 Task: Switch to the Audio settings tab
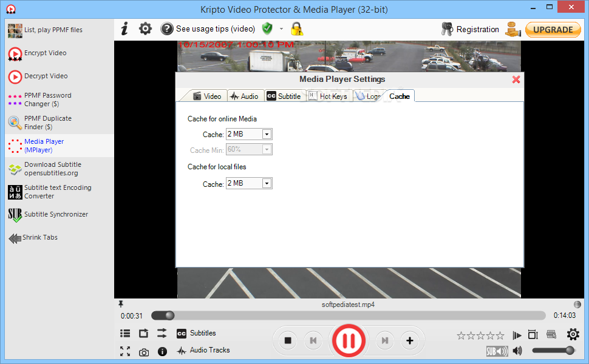[245, 96]
